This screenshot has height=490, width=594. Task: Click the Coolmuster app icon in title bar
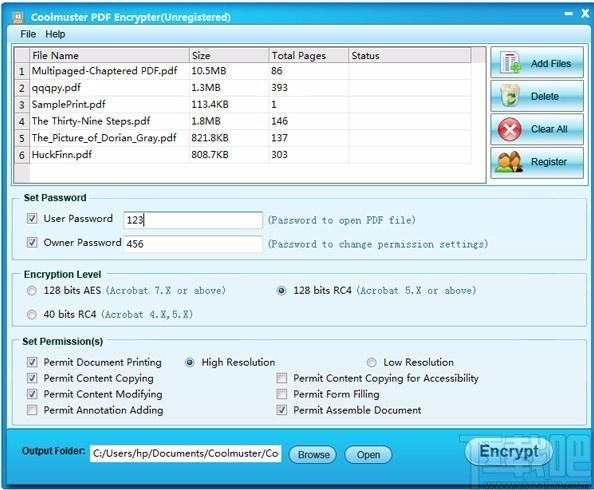coord(18,17)
